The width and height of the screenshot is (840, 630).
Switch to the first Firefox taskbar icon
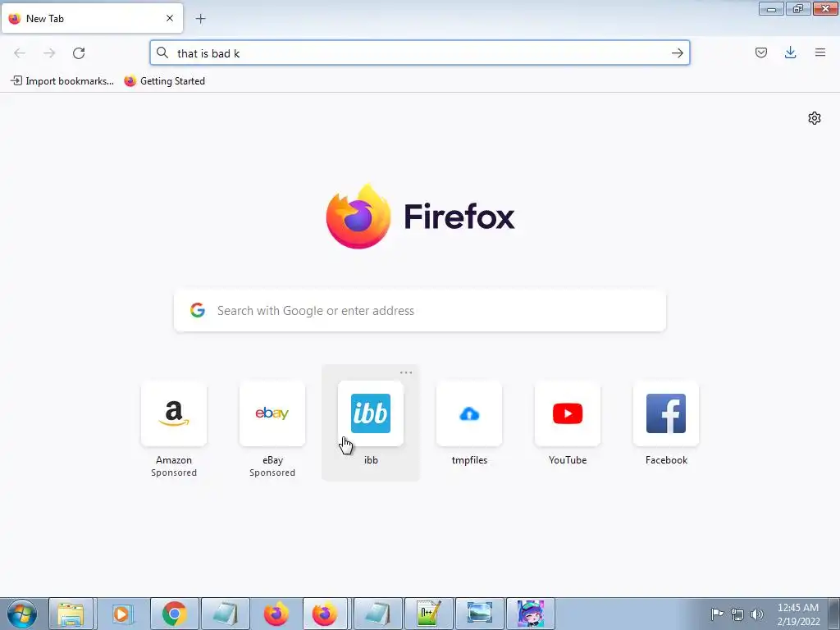coord(276,614)
